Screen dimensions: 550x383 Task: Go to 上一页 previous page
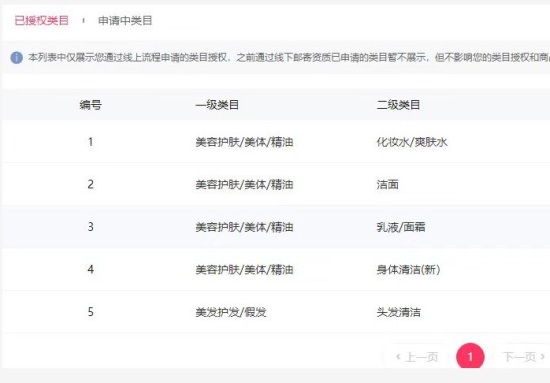(x=417, y=357)
